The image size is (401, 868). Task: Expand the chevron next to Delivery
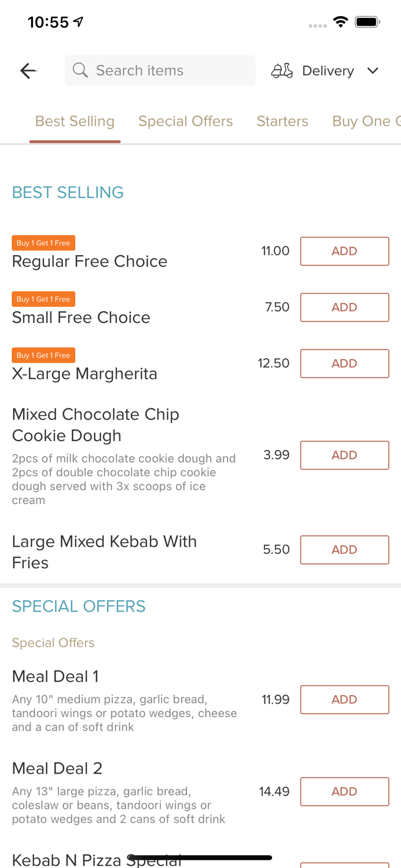click(x=373, y=71)
